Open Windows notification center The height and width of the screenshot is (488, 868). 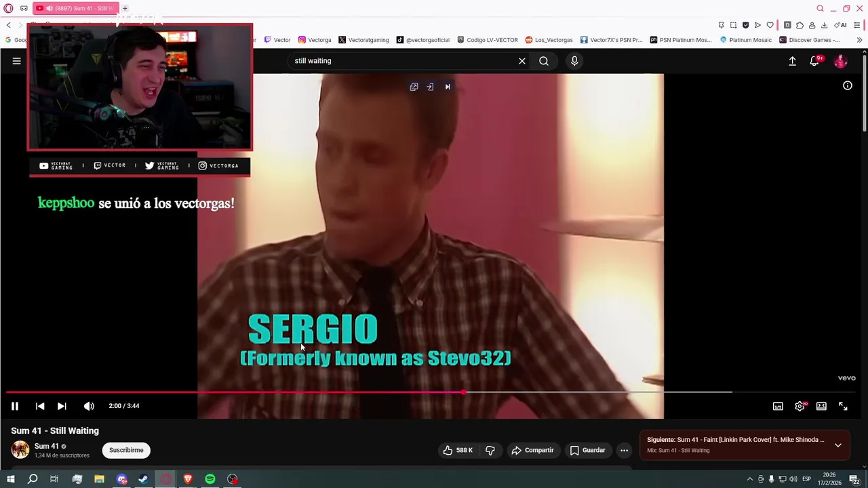(x=854, y=479)
